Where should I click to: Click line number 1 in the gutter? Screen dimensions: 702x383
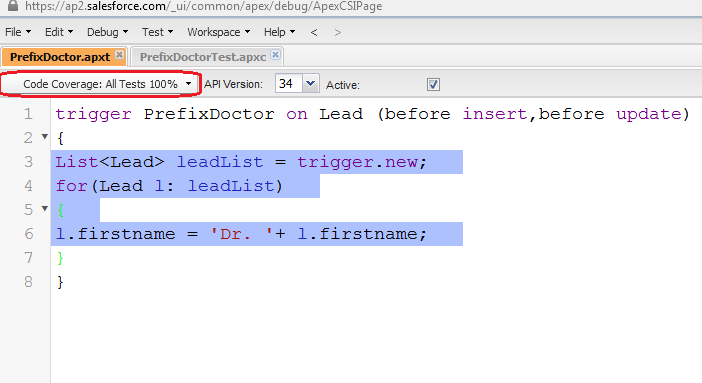pyautogui.click(x=28, y=114)
